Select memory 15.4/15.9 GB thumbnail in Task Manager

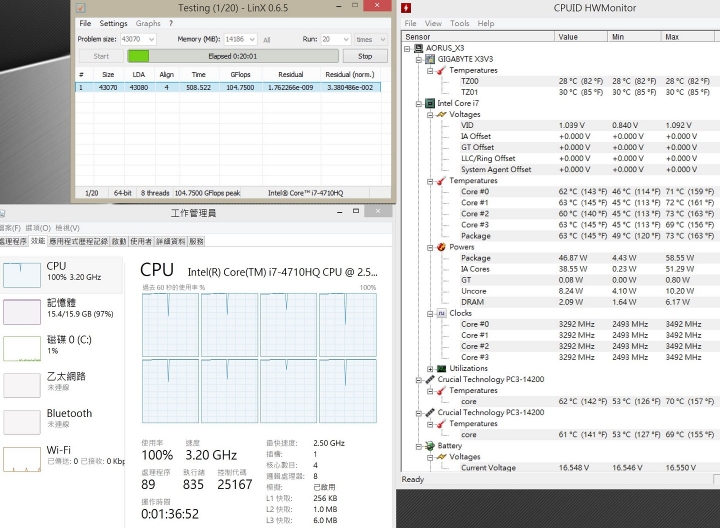(22, 312)
